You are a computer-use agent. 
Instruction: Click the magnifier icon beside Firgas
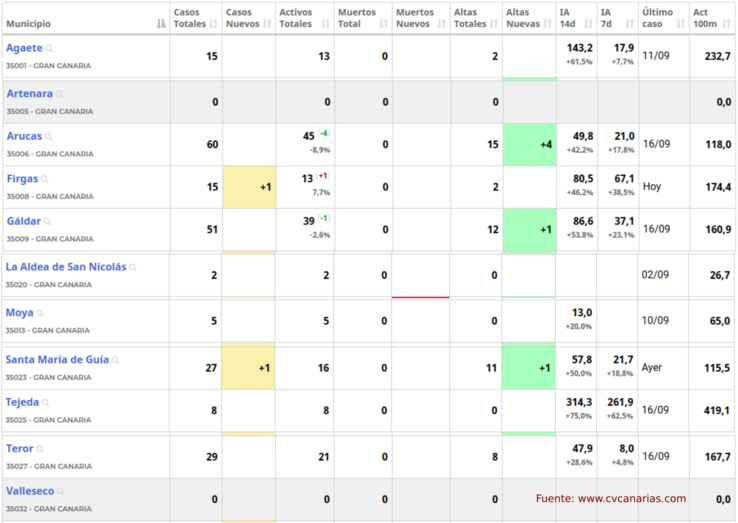[x=45, y=180]
